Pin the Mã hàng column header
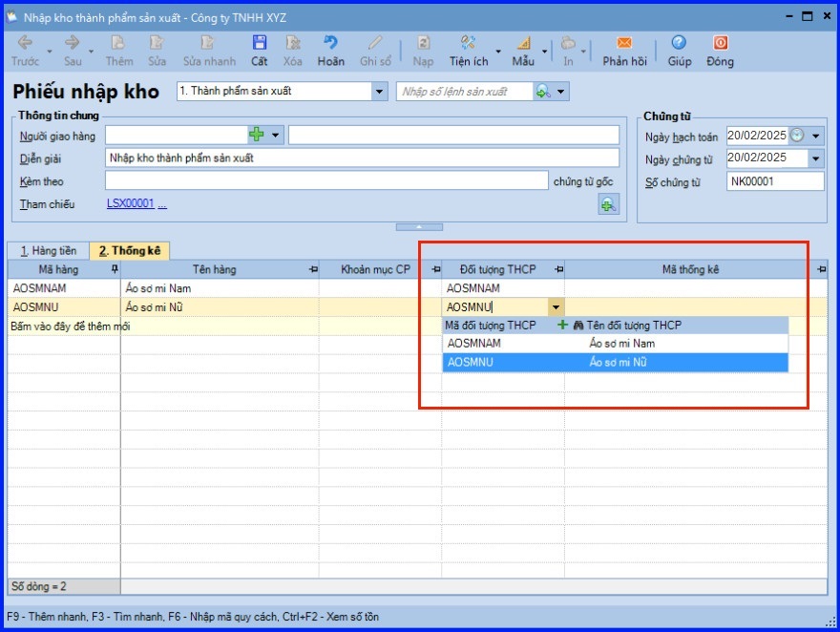The width and height of the screenshot is (840, 632). tap(115, 270)
